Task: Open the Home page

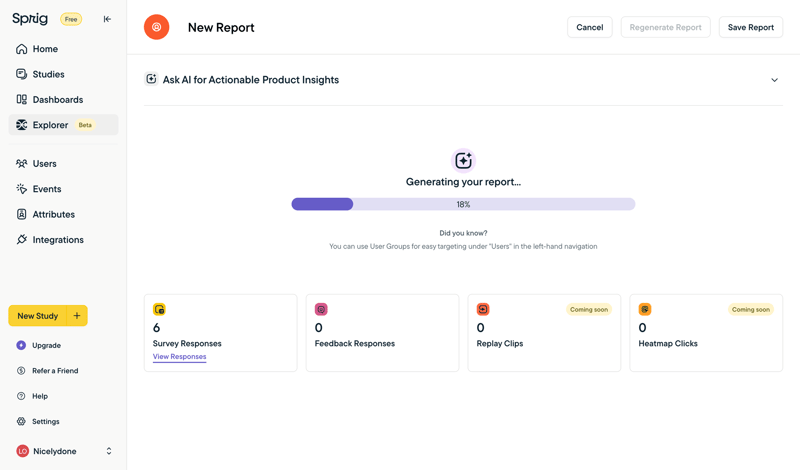Action: (x=63, y=49)
